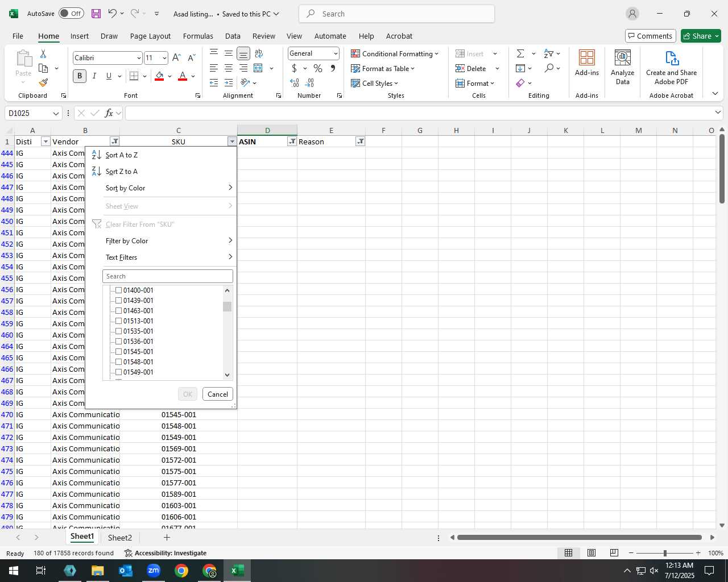
Task: Open the Filter by Color submenu
Action: pyautogui.click(x=160, y=241)
